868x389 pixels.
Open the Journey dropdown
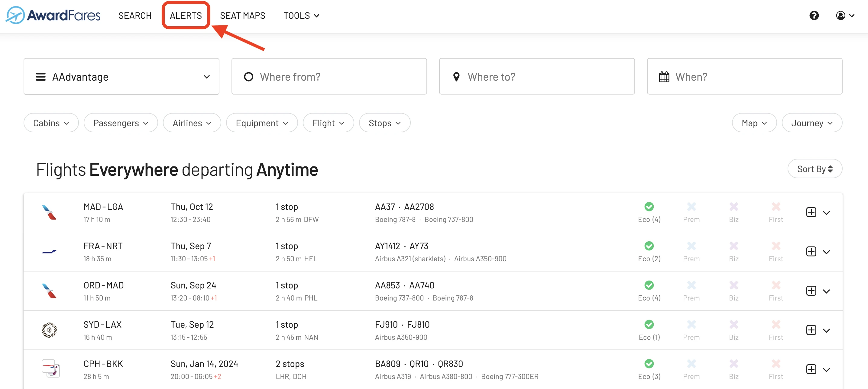click(x=812, y=123)
